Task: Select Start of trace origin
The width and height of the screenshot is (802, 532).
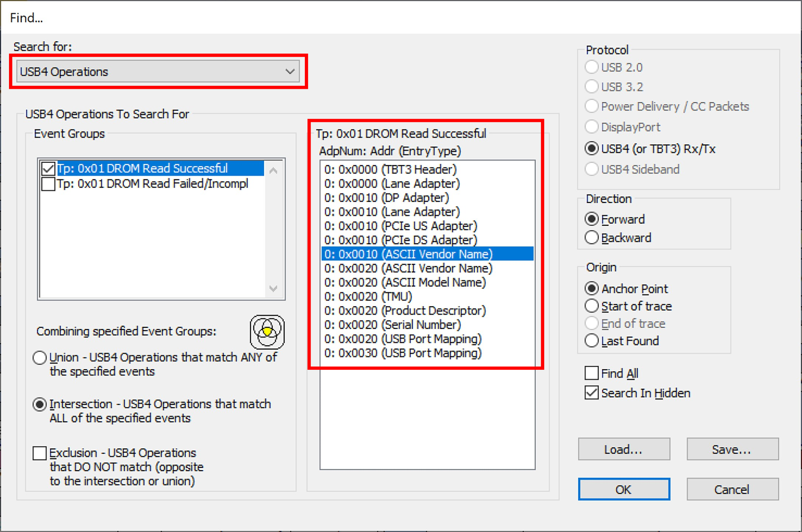Action: click(x=591, y=306)
